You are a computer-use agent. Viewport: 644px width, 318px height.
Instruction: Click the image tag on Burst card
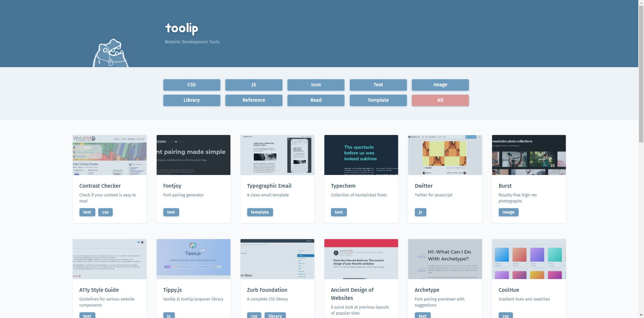coord(508,212)
